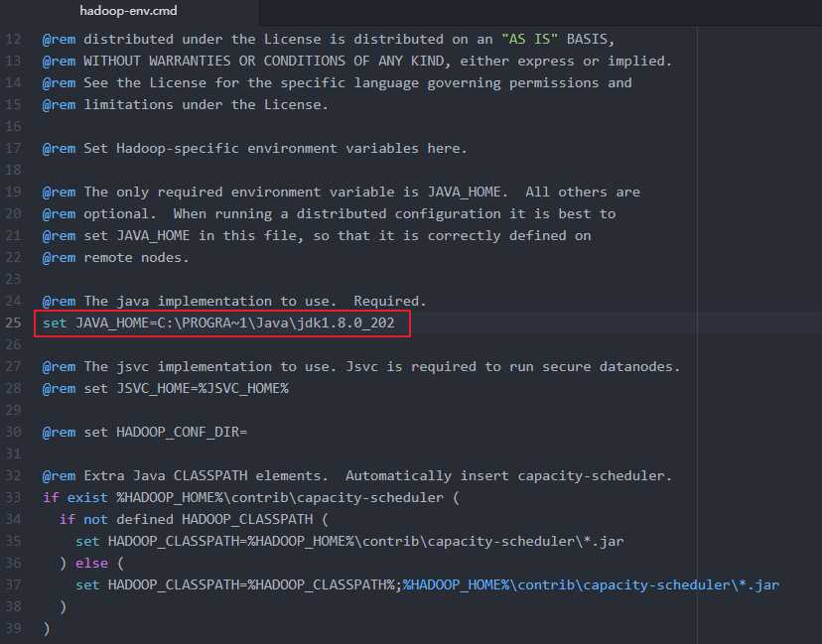
Task: Click the "AS IS" string on line 12
Action: coord(529,40)
